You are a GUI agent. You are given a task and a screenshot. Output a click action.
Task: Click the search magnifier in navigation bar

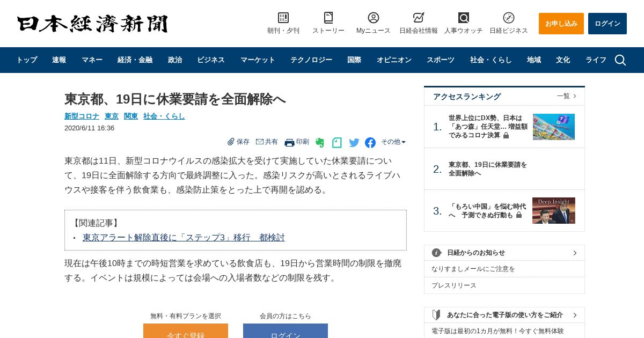(620, 60)
